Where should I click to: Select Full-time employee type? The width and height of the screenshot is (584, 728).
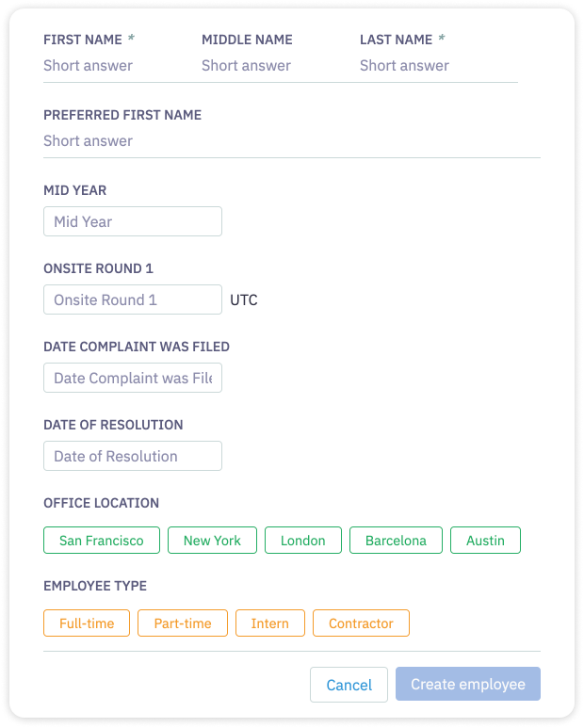pyautogui.click(x=87, y=623)
